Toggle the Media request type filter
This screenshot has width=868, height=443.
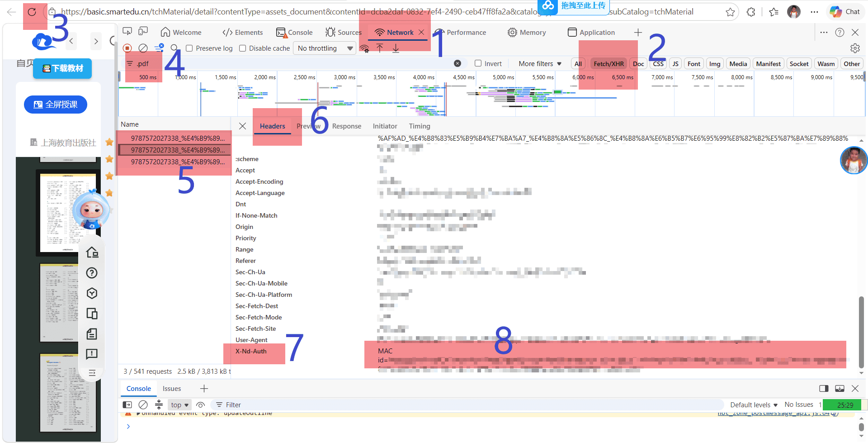[x=738, y=64]
